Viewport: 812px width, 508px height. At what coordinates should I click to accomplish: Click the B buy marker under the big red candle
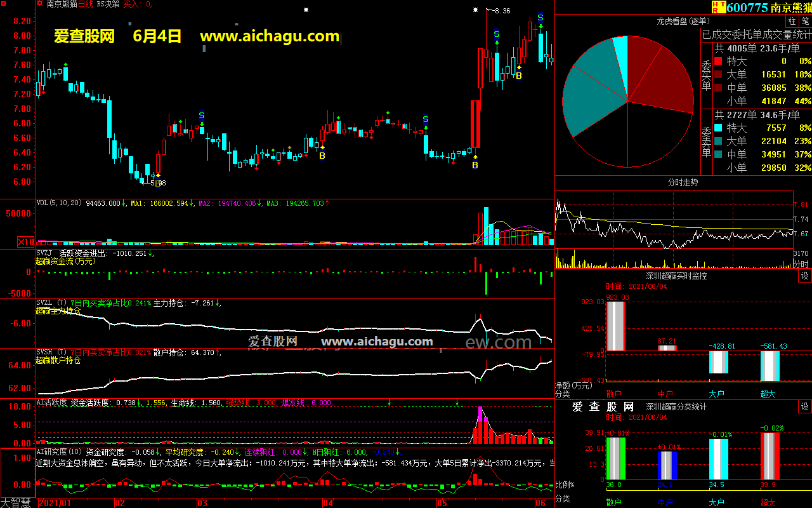(475, 165)
